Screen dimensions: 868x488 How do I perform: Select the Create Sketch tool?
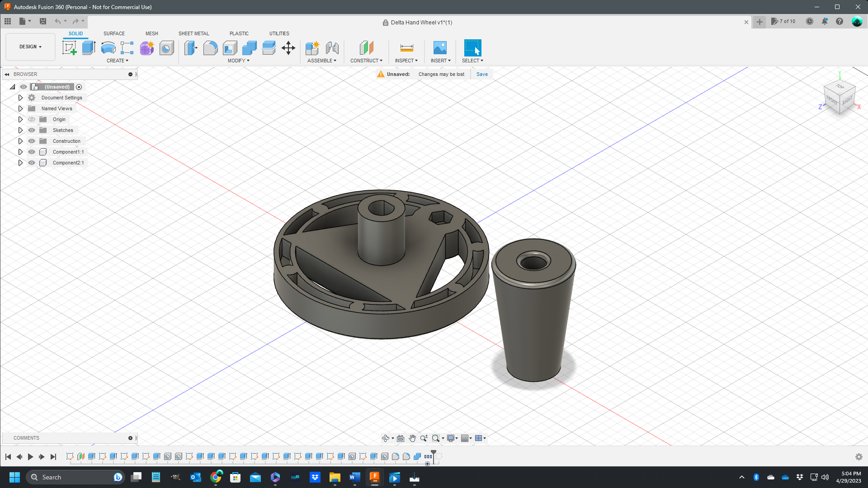coord(69,48)
